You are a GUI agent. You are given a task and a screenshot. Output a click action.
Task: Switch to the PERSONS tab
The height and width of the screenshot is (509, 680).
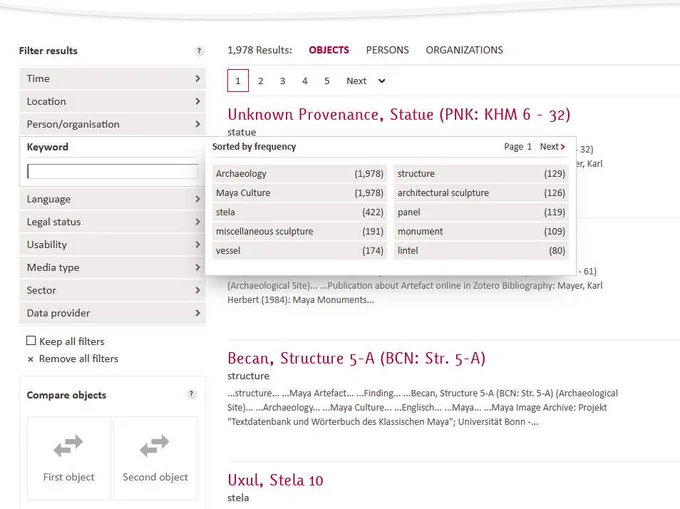click(x=387, y=50)
